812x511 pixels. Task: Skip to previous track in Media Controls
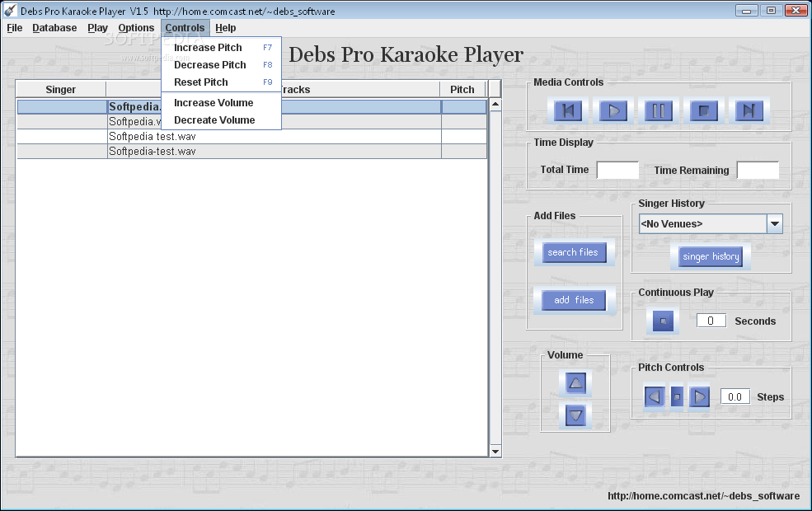(568, 110)
